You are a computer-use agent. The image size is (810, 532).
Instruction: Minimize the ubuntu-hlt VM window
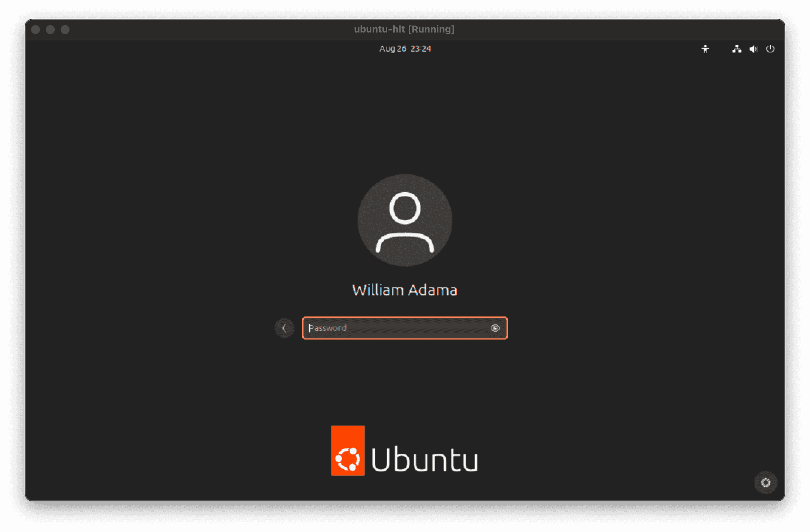point(50,30)
